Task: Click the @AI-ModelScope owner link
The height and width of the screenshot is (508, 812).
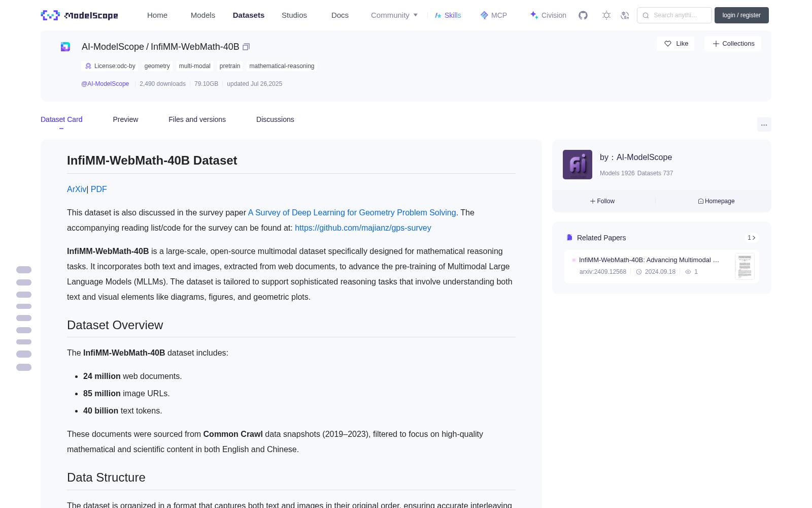Action: (x=105, y=84)
